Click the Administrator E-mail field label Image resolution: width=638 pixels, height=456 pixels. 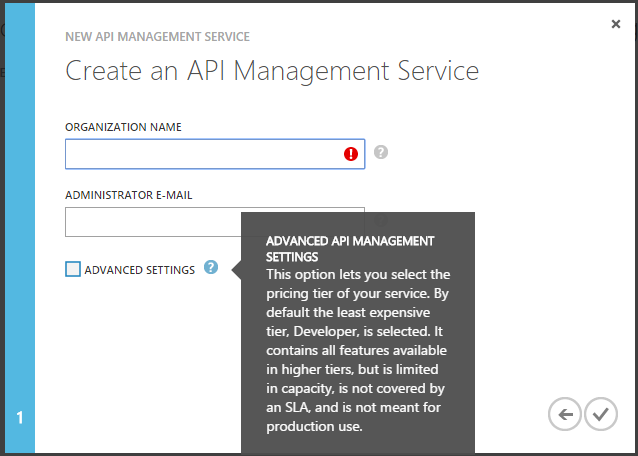(x=128, y=195)
